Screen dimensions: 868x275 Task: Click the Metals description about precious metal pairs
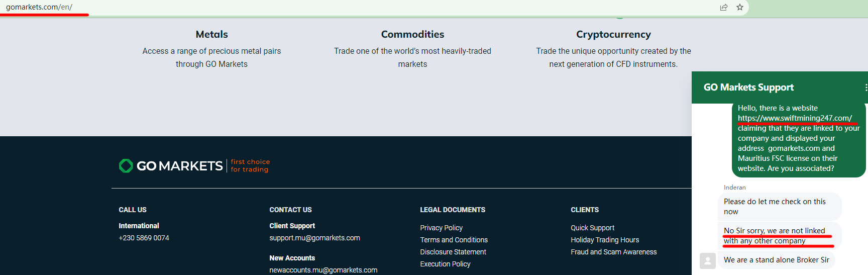[211, 57]
